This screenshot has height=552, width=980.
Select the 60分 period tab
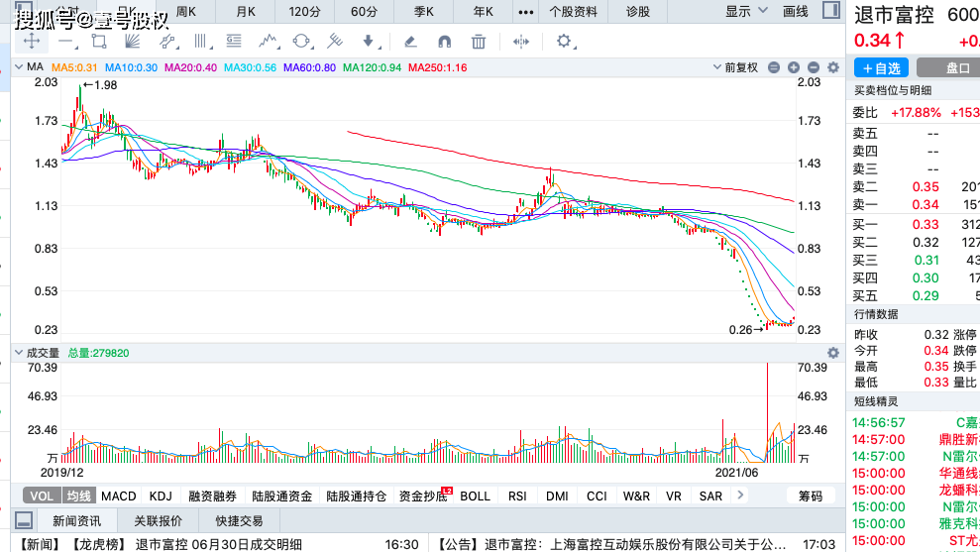[x=364, y=11]
